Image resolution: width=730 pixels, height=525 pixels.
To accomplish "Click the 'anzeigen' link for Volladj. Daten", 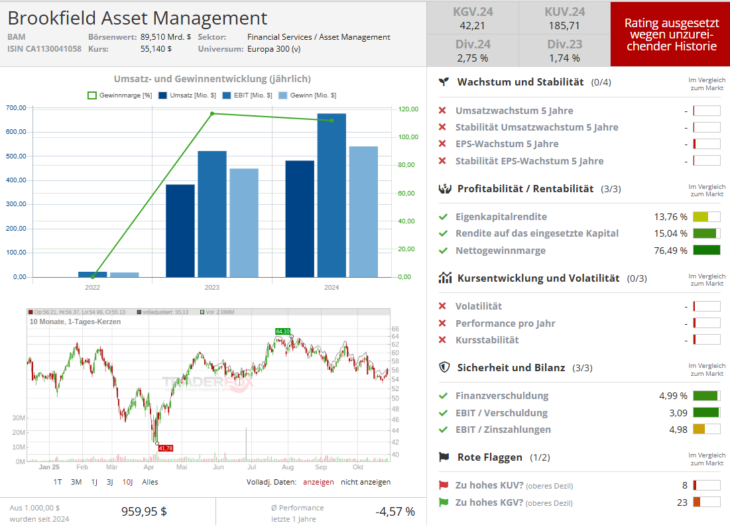I will (318, 481).
